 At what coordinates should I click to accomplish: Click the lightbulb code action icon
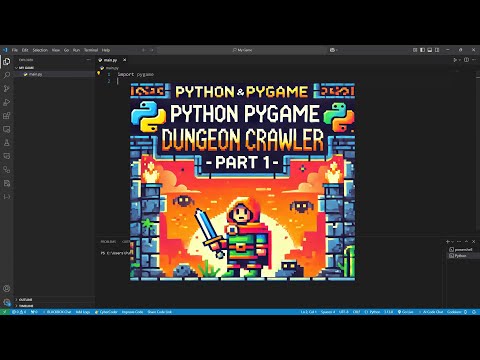(x=99, y=73)
